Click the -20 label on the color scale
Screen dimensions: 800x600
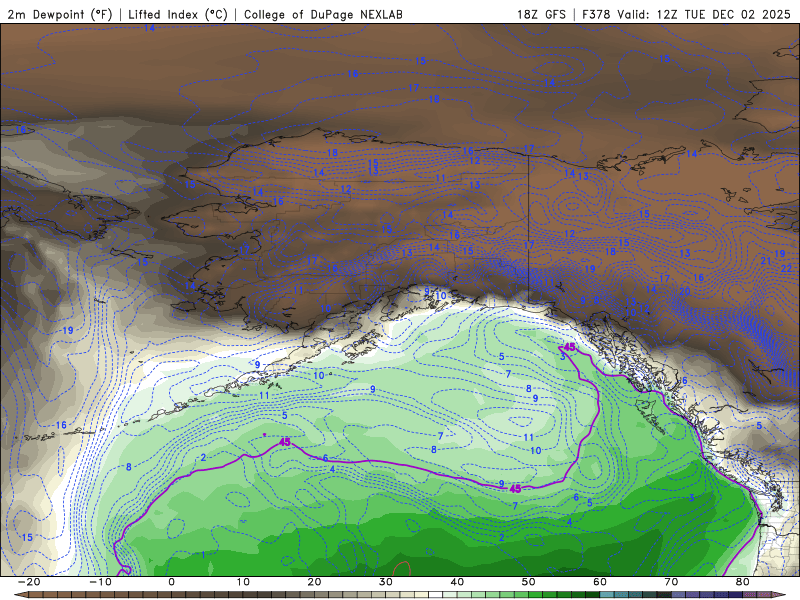[x=29, y=582]
